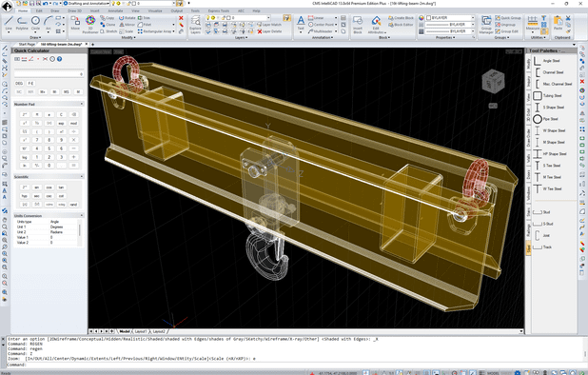588x375 pixels.
Task: Select the Arc tool
Action: (x=48, y=24)
